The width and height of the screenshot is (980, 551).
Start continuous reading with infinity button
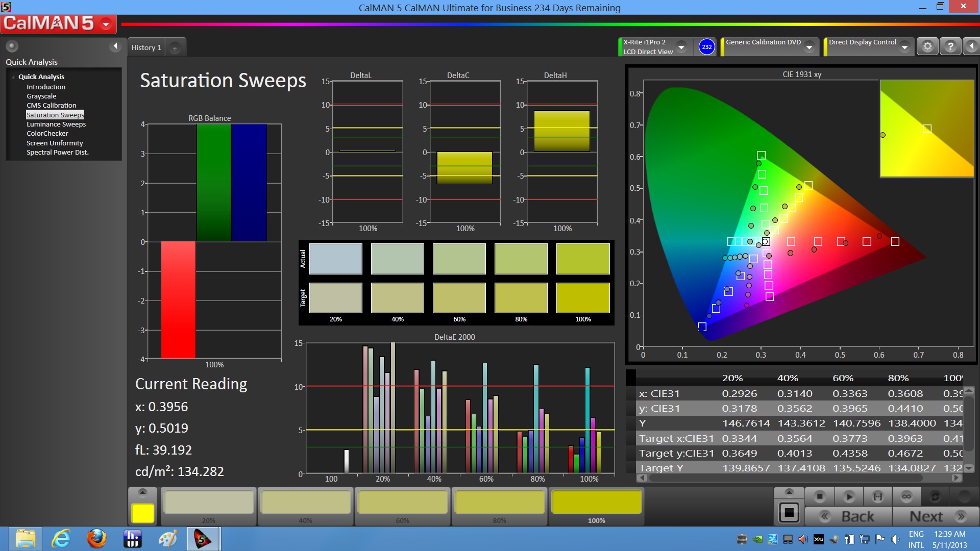tap(906, 496)
